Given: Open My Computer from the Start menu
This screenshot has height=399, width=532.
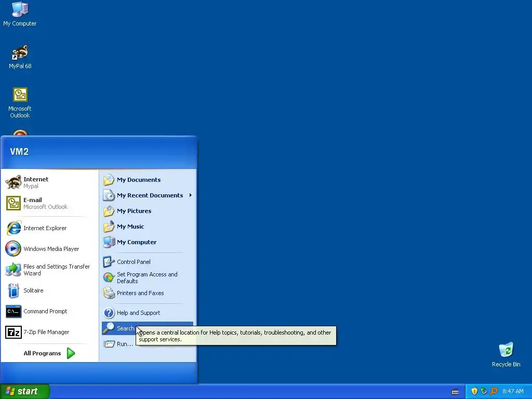Looking at the screenshot, I should tap(148, 242).
